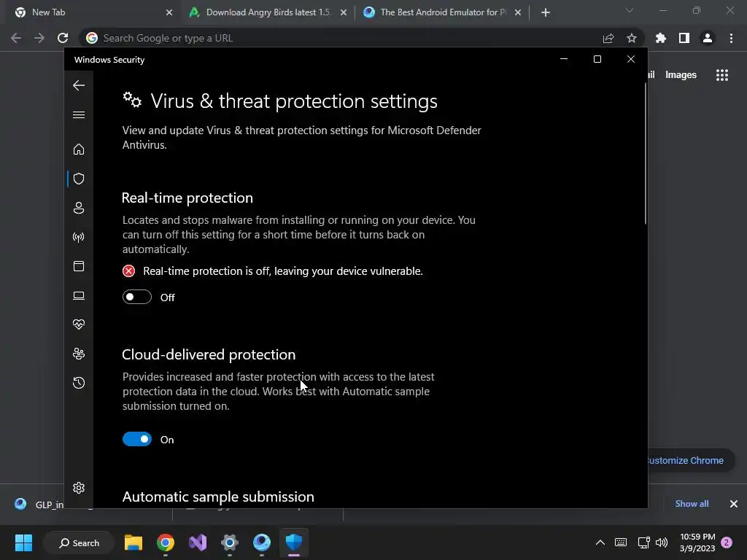Open volume control in system tray
747x560 pixels.
pyautogui.click(x=662, y=542)
